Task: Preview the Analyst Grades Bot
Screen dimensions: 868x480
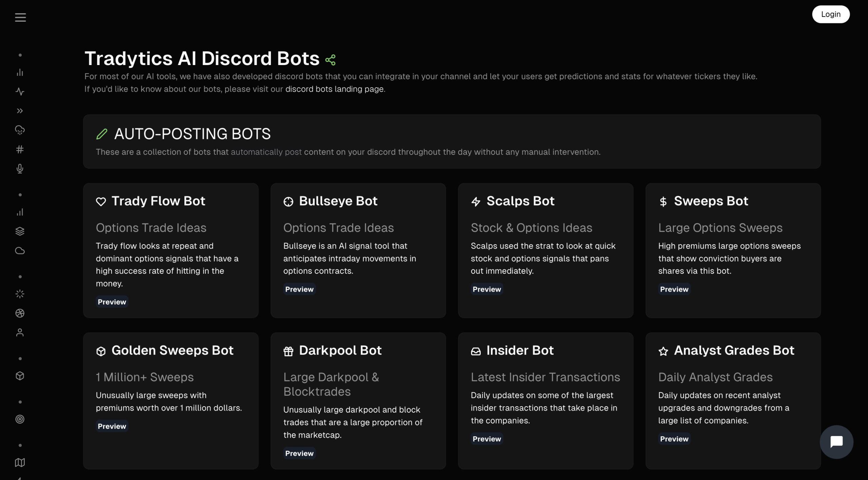Action: point(674,439)
